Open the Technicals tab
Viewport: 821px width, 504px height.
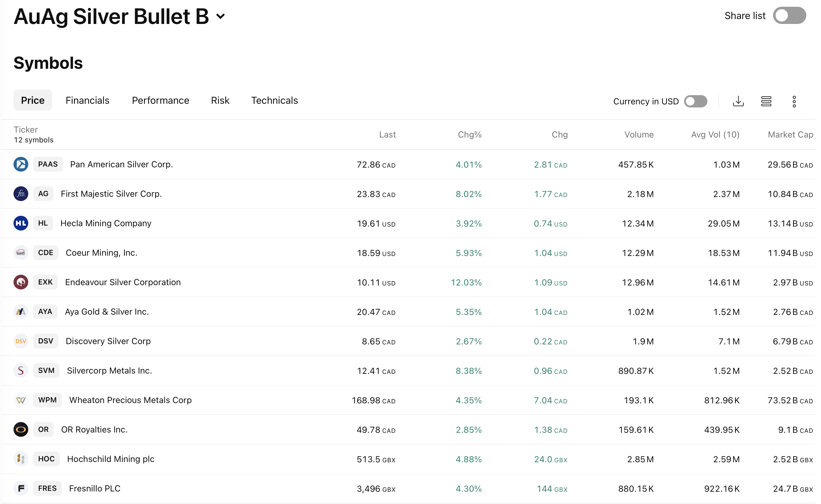pos(274,100)
